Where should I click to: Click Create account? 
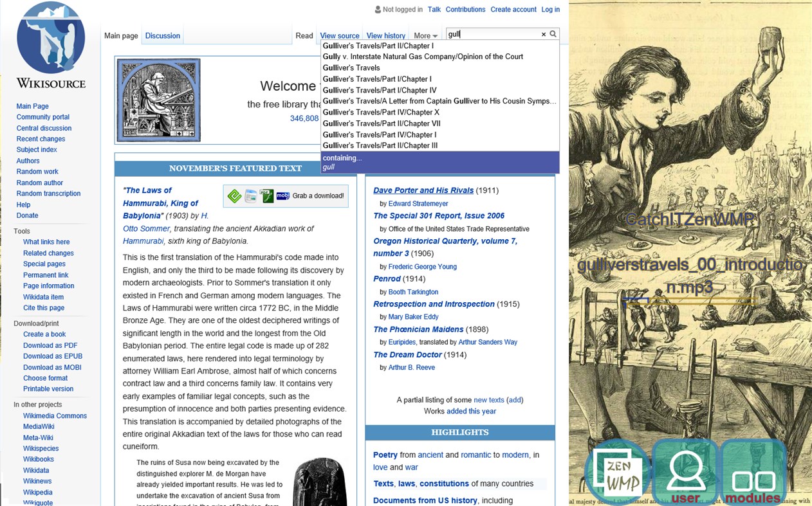(513, 10)
